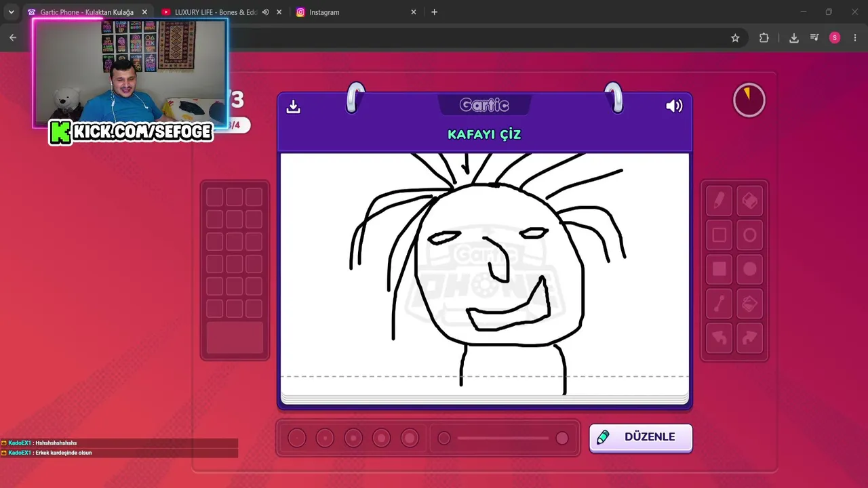
Task: Click the KAFAYI ÇİZ prompt text
Action: [x=484, y=134]
